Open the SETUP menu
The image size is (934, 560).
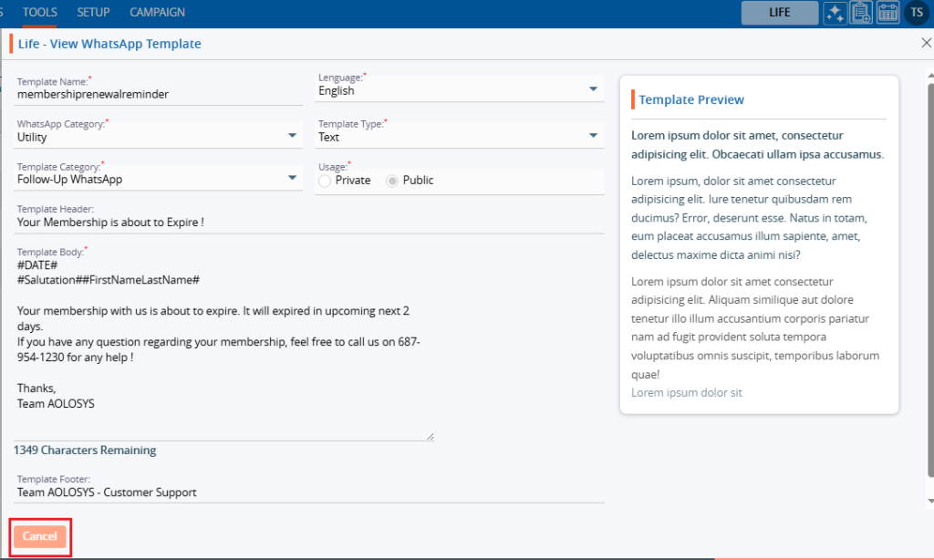(93, 13)
